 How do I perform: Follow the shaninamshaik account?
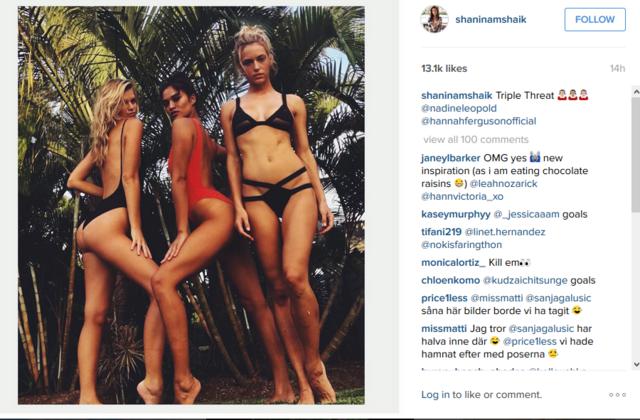(x=595, y=19)
